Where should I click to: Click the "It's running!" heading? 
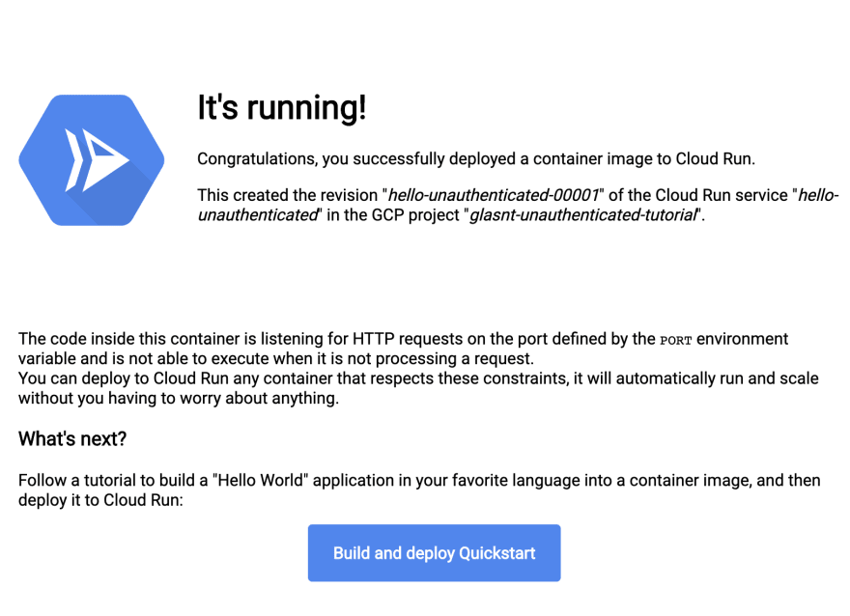pos(282,107)
